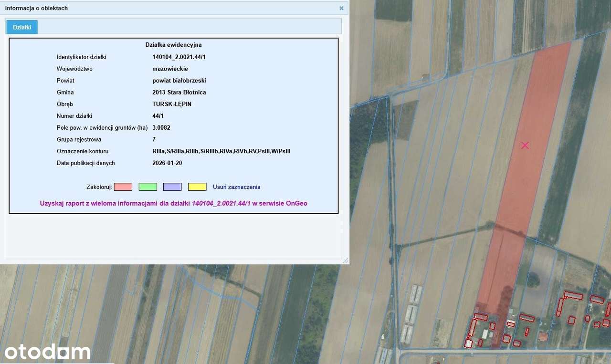The image size is (611, 364).
Task: Click the Numer działki label
Action: click(74, 116)
